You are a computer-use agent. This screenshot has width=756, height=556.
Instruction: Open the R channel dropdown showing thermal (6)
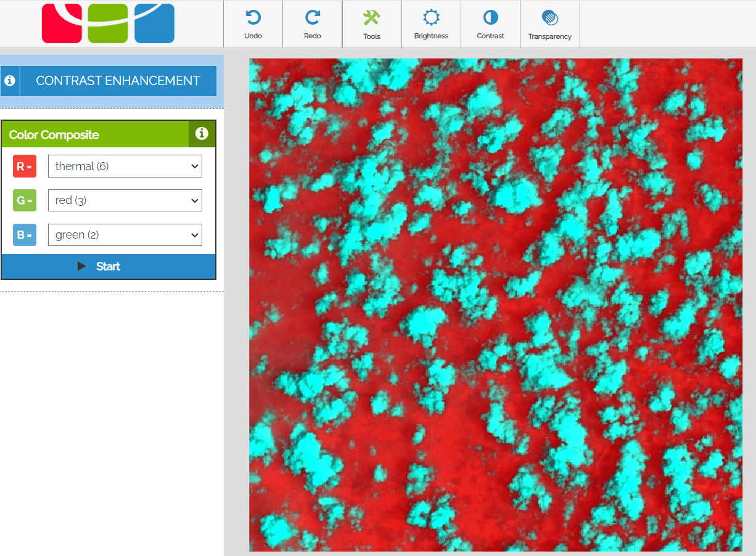tap(125, 166)
